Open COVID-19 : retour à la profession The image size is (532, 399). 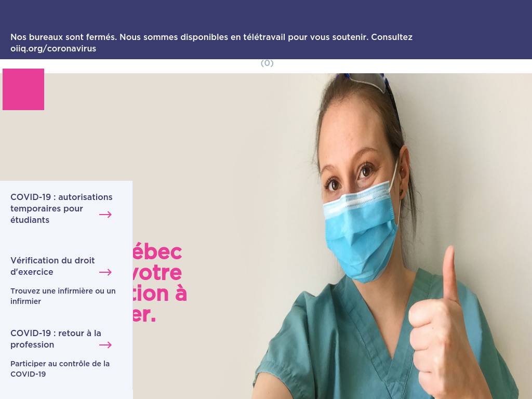56,339
